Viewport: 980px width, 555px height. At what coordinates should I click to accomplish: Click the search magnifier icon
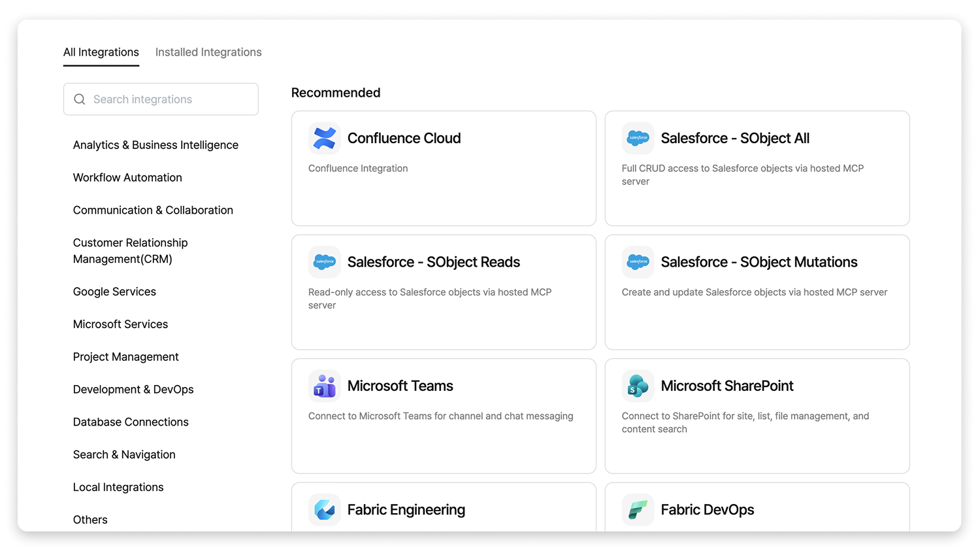point(80,99)
